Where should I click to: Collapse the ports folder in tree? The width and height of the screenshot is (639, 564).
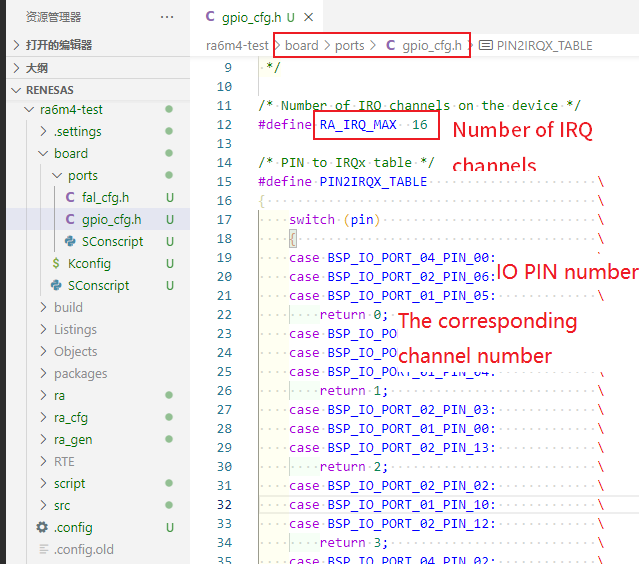click(x=83, y=175)
